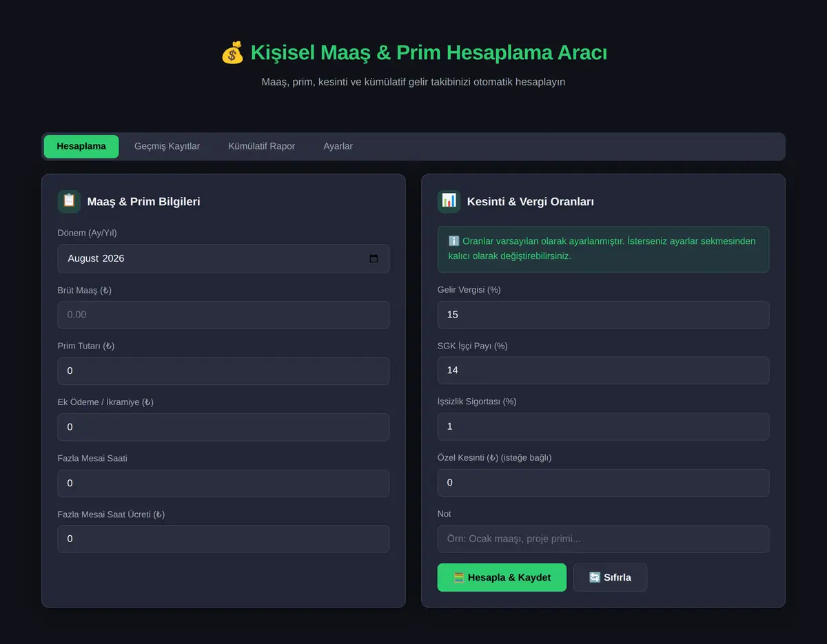The height and width of the screenshot is (644, 827).
Task: Click the Hesapla & Kaydet button
Action: pyautogui.click(x=502, y=577)
